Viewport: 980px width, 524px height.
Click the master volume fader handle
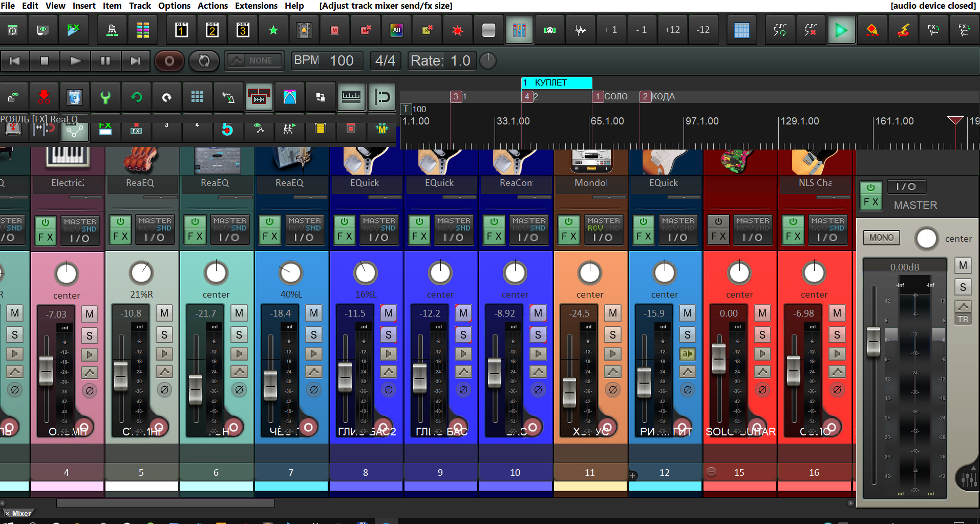pyautogui.click(x=873, y=341)
